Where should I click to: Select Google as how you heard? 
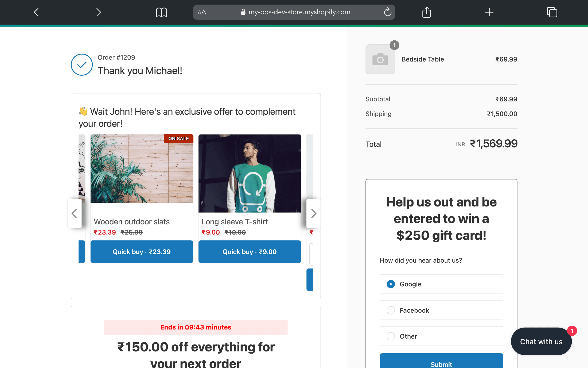[391, 284]
